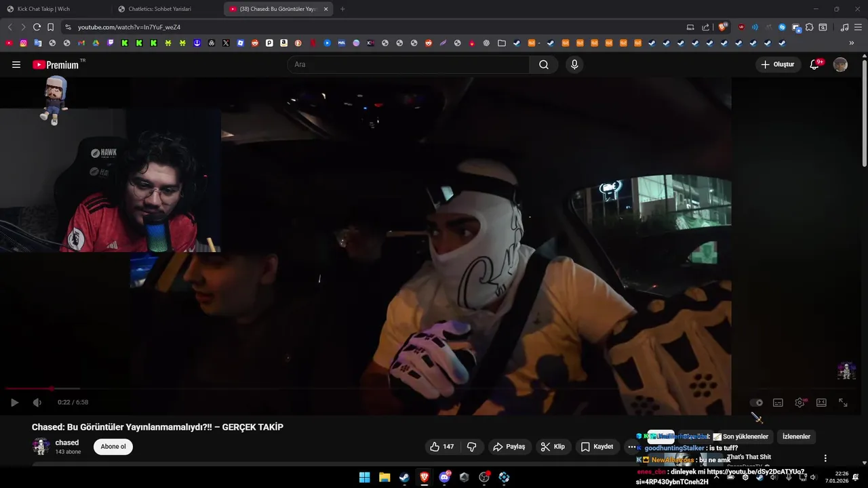Open the account avatar menu
This screenshot has height=488, width=868.
840,64
